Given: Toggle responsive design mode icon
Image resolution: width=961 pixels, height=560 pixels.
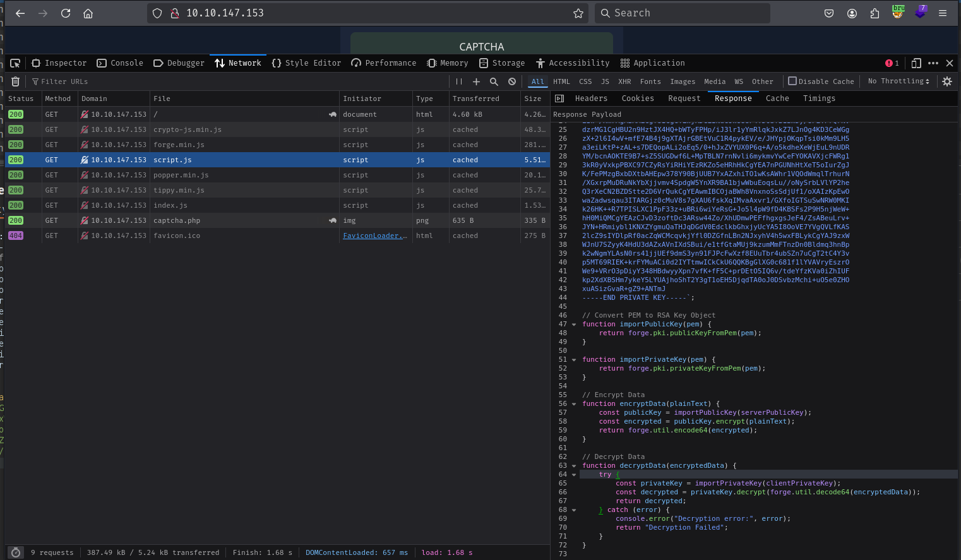Looking at the screenshot, I should [916, 63].
